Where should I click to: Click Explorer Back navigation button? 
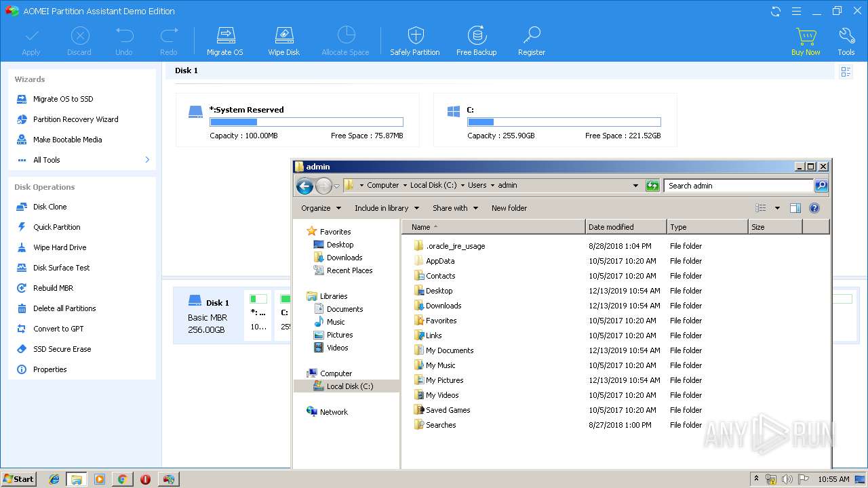click(304, 186)
